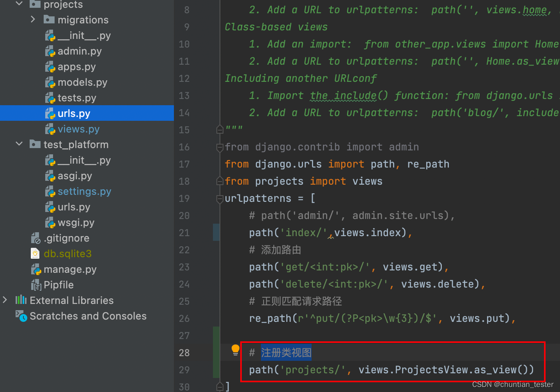The height and width of the screenshot is (392, 560).
Task: Click the .gitignore ignored file icon
Action: (x=35, y=238)
